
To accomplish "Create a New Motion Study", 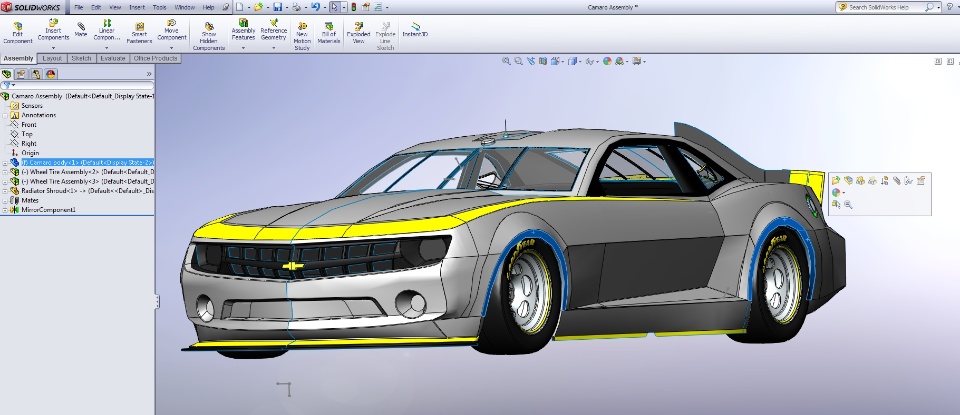I will [302, 36].
